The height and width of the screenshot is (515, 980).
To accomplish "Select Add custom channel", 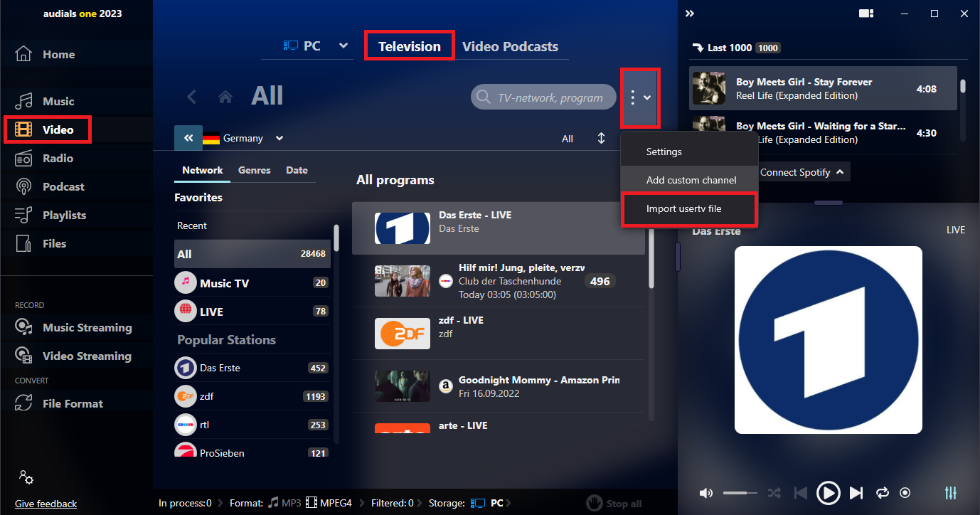I will pyautogui.click(x=691, y=180).
